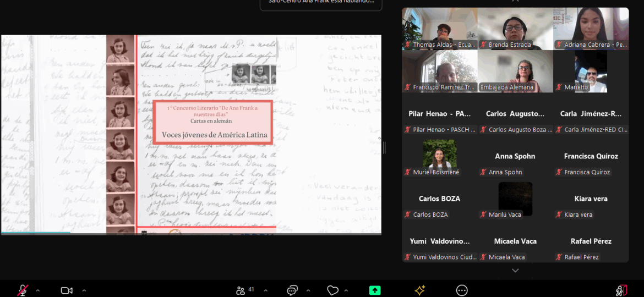Click Muriel Boismené's profile picture tile
This screenshot has height=297, width=644.
point(439,154)
